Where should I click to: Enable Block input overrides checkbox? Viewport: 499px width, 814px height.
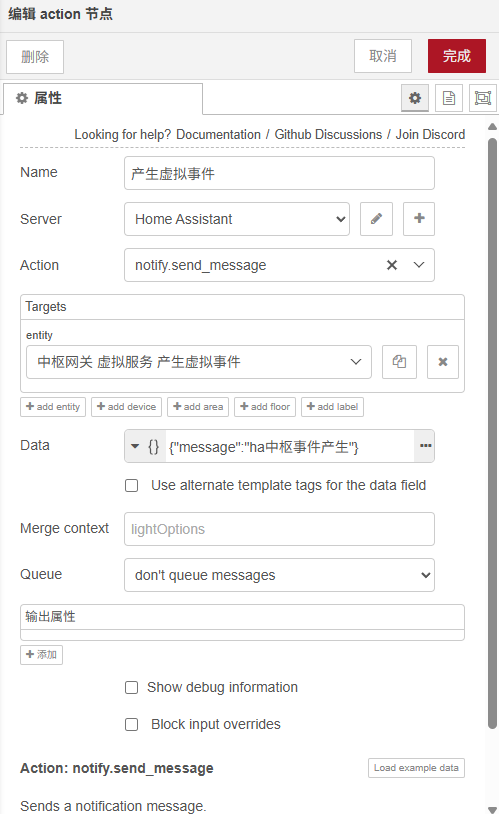click(132, 724)
